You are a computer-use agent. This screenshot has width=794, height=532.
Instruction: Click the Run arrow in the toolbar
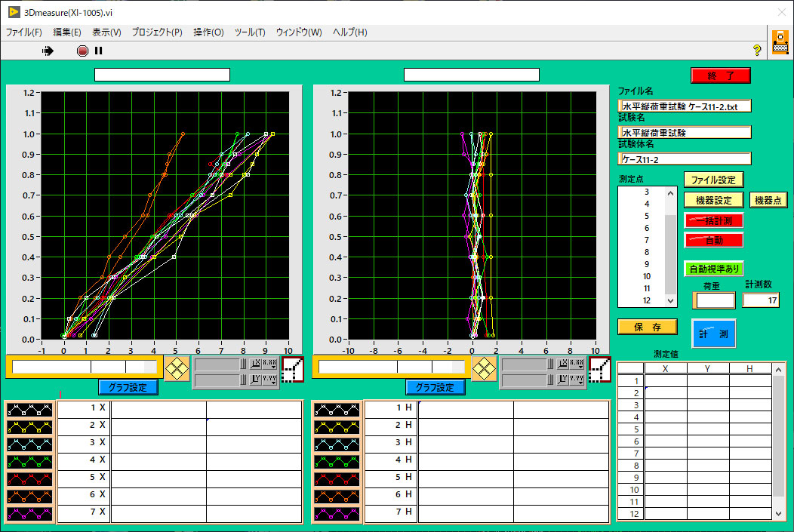48,51
